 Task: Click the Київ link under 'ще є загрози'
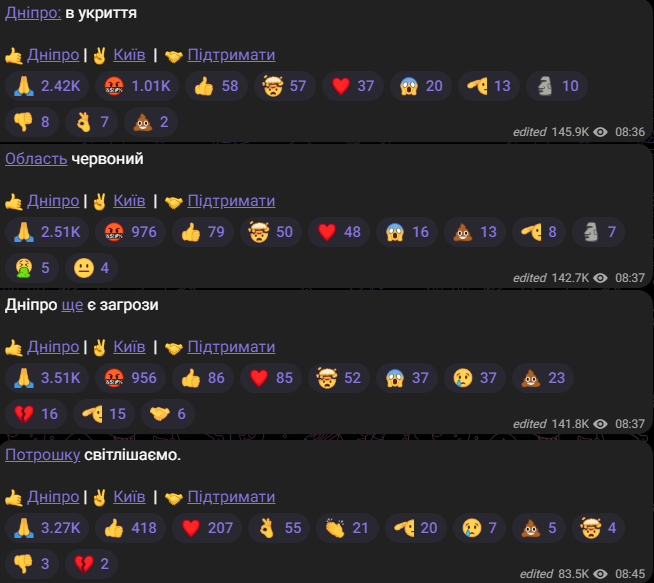tap(129, 347)
